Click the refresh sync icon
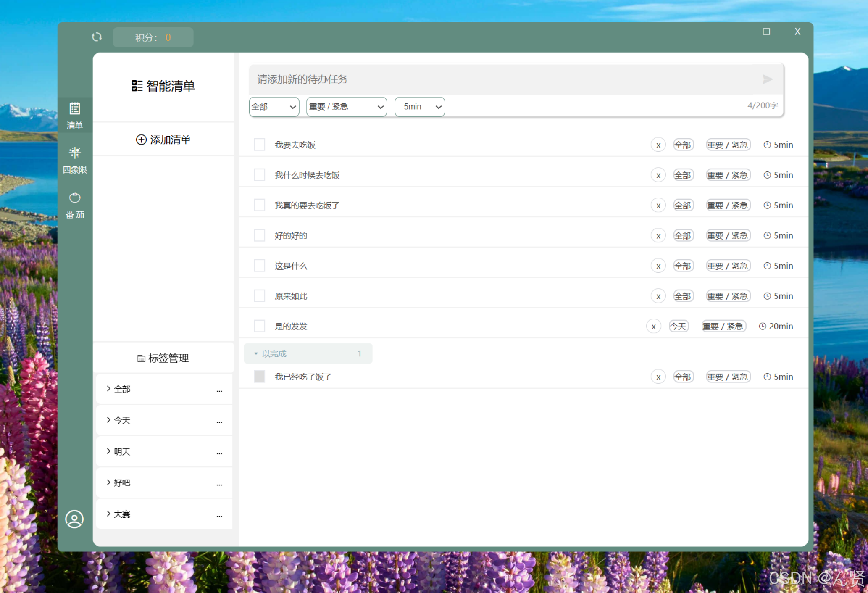The height and width of the screenshot is (593, 868). [x=97, y=37]
